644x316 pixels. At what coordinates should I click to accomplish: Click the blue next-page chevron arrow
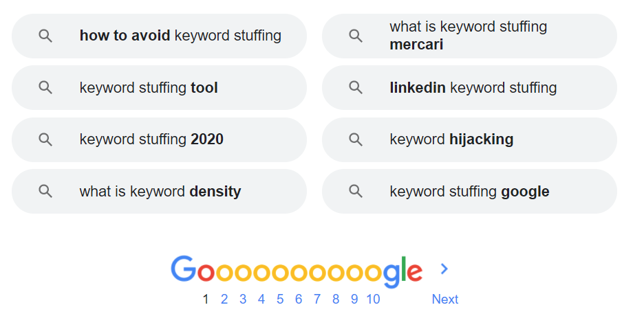click(x=444, y=269)
